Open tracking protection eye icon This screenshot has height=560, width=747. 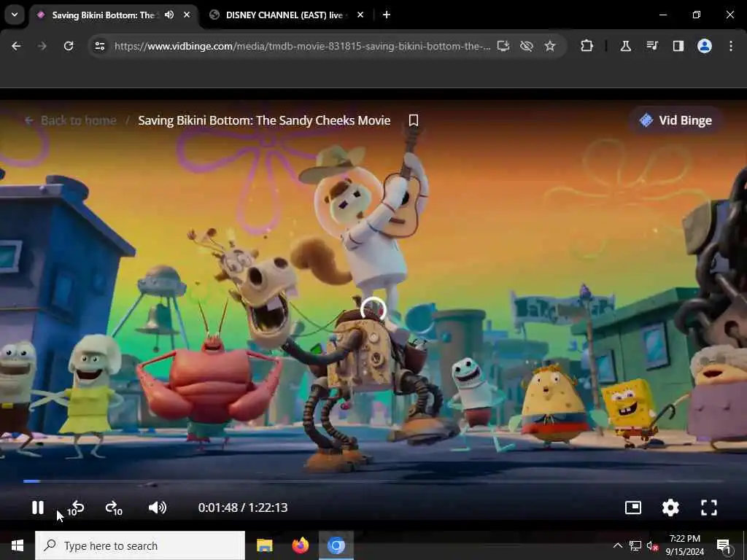[x=527, y=46]
